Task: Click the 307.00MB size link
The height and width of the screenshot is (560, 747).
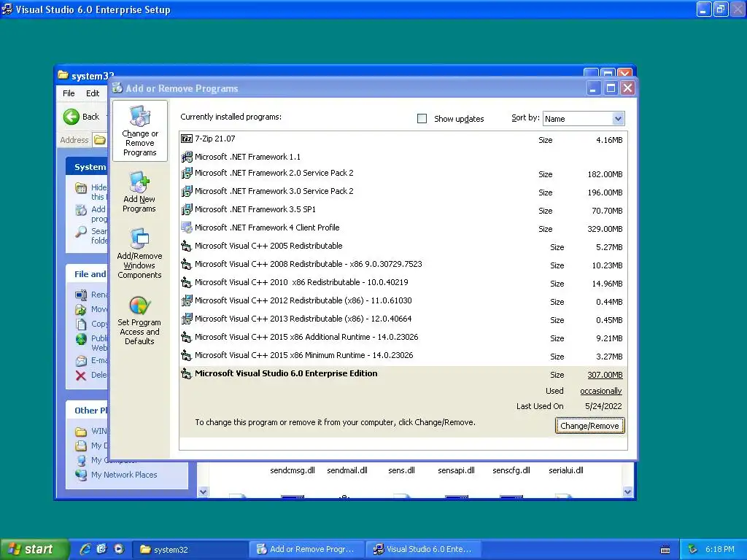Action: (x=605, y=375)
